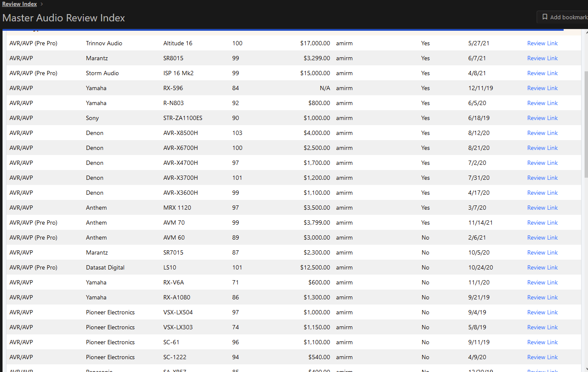
Task: Click the 103 score cell
Action: coord(237,133)
